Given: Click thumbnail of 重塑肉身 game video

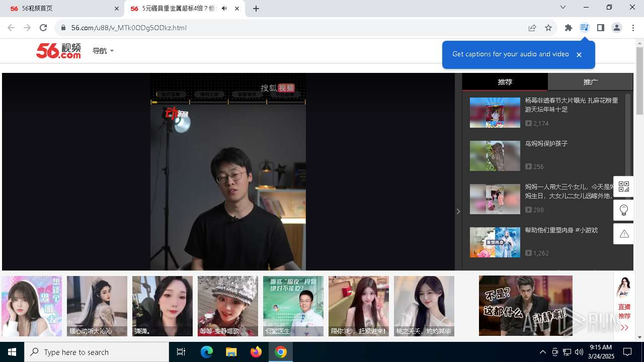Looking at the screenshot, I should tap(495, 242).
